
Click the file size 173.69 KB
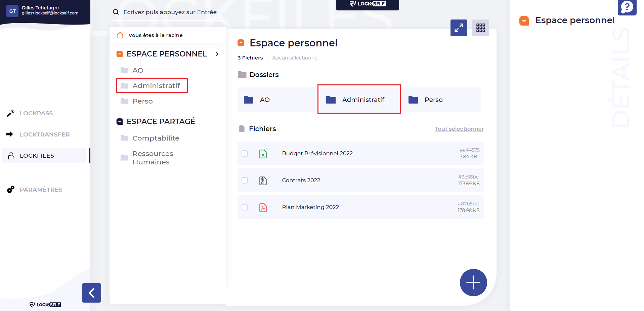469,184
